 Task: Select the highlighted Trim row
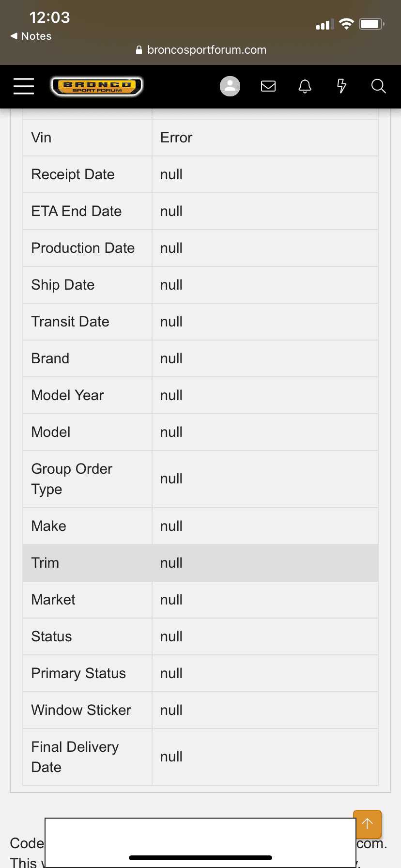(x=200, y=563)
